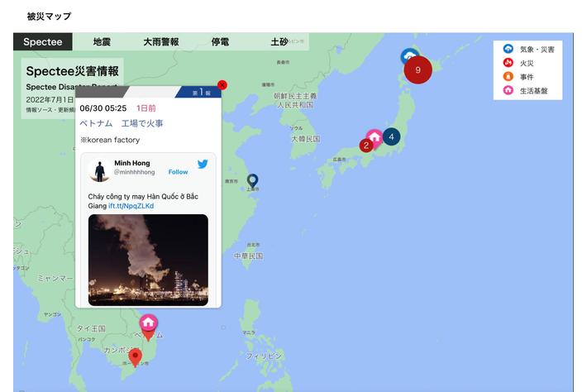This screenshot has height=392, width=587.
Task: Click the dark blue pin near Shanghai
Action: tap(253, 180)
